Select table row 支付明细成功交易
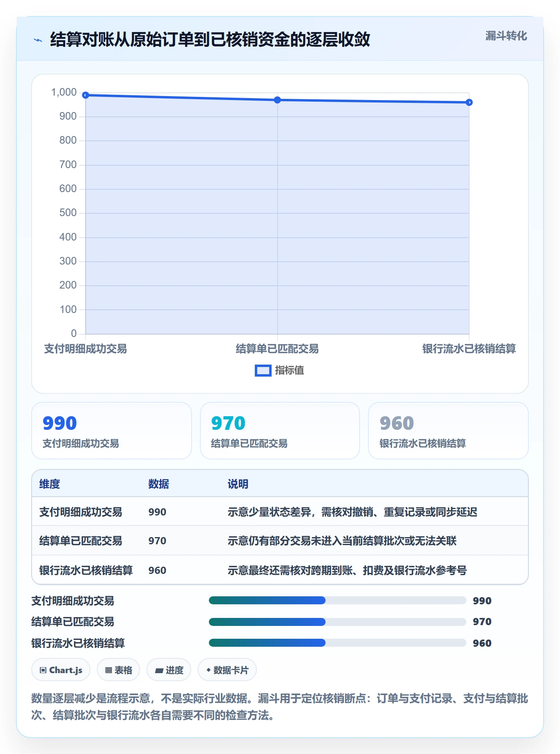 tap(280, 512)
